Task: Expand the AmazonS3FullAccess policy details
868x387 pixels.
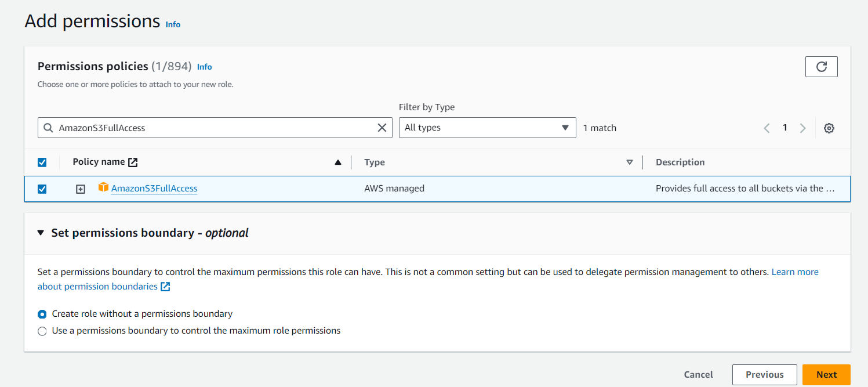Action: click(81, 189)
